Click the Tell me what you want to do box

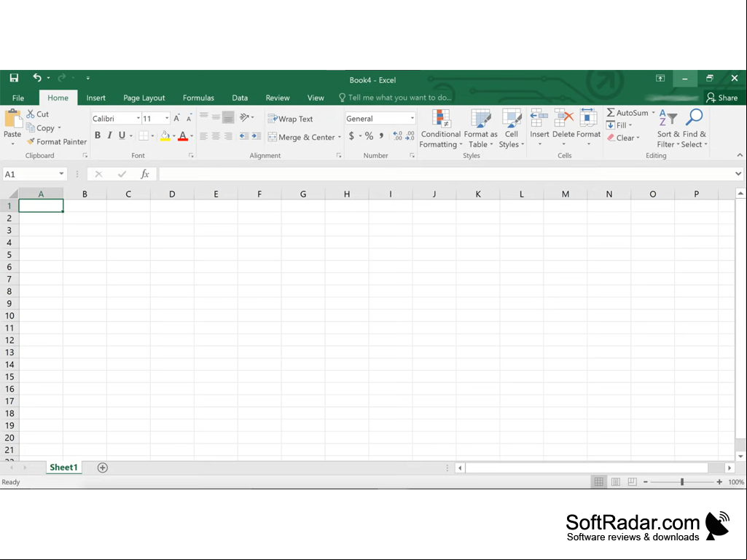click(396, 98)
